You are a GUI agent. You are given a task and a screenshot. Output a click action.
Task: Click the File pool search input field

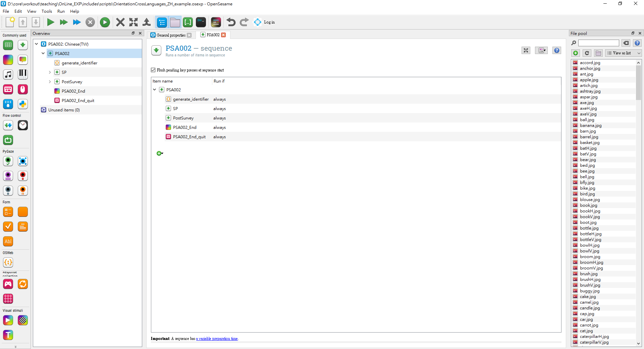599,43
